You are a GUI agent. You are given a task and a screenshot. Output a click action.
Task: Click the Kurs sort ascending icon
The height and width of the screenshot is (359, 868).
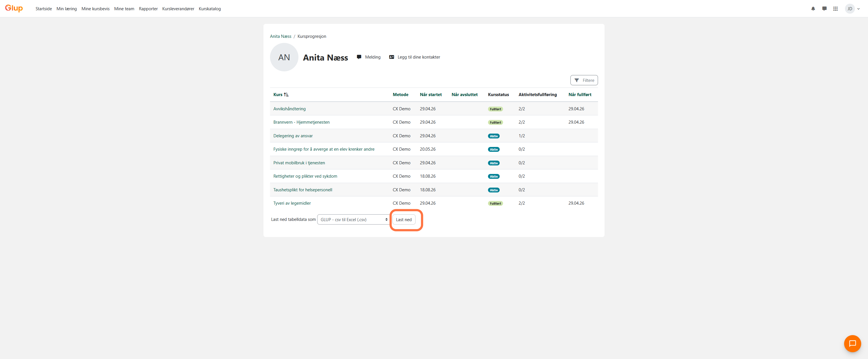pos(286,95)
